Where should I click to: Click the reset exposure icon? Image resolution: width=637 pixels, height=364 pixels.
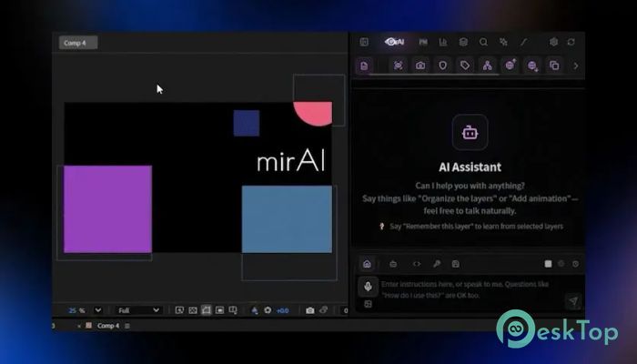pyautogui.click(x=268, y=310)
